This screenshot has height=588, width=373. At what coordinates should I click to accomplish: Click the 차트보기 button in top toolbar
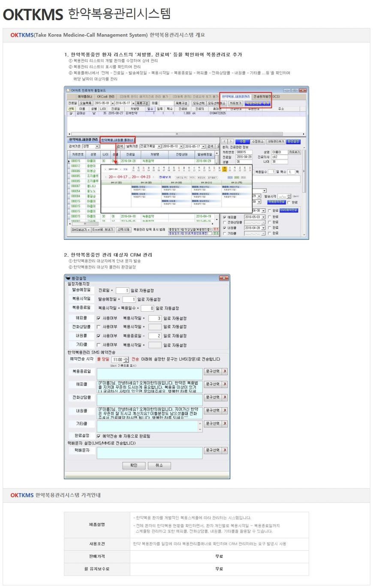pos(235,103)
